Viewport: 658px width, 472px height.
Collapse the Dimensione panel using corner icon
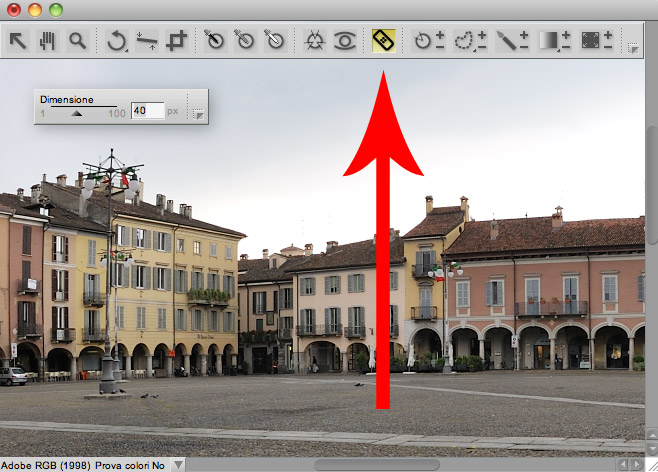198,114
